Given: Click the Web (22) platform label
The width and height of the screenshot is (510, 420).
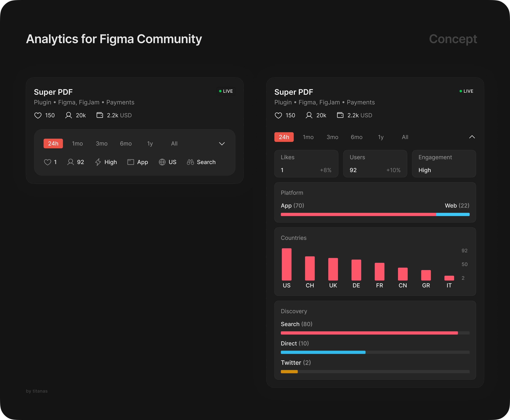Looking at the screenshot, I should [457, 206].
